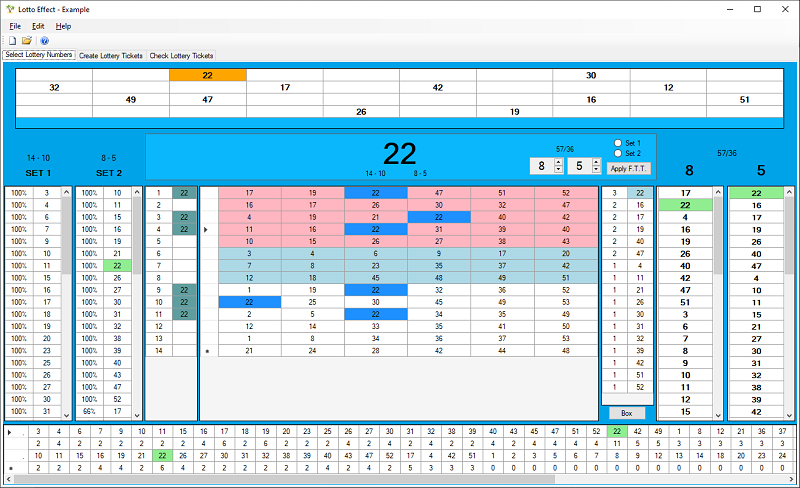The height and width of the screenshot is (488, 800).
Task: Click cell 45 in the blue draw row
Action: 376,278
